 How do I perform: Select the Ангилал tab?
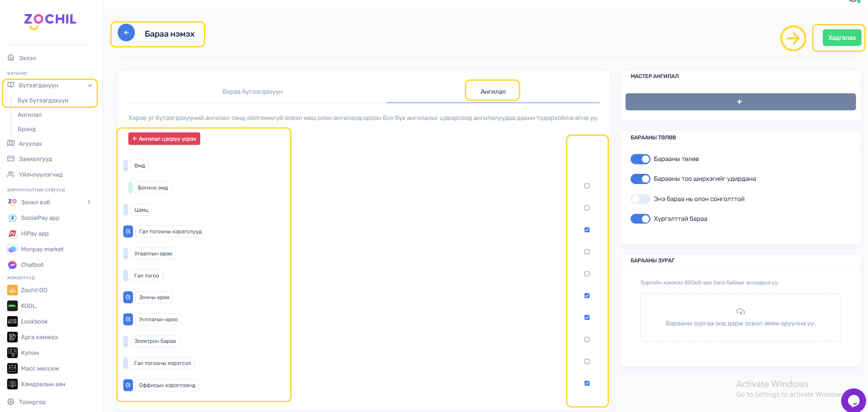tap(493, 91)
